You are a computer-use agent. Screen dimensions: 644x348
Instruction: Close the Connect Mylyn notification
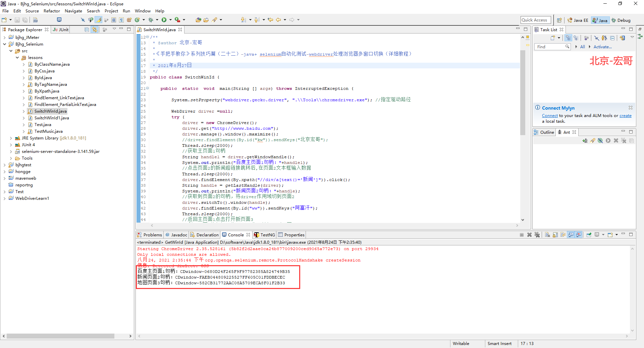pyautogui.click(x=631, y=108)
